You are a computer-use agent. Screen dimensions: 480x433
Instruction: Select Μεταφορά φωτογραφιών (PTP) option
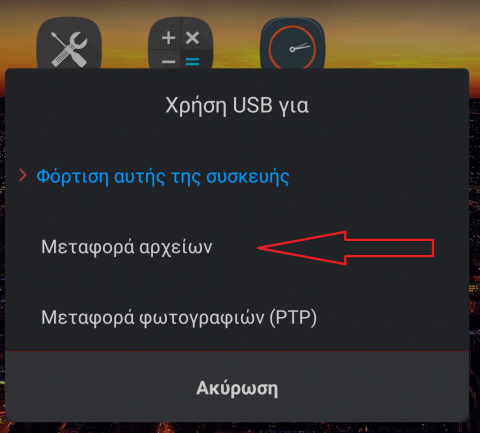(x=179, y=317)
